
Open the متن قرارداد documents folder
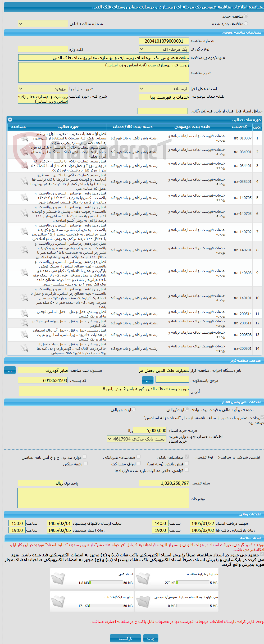click(x=143, y=601)
